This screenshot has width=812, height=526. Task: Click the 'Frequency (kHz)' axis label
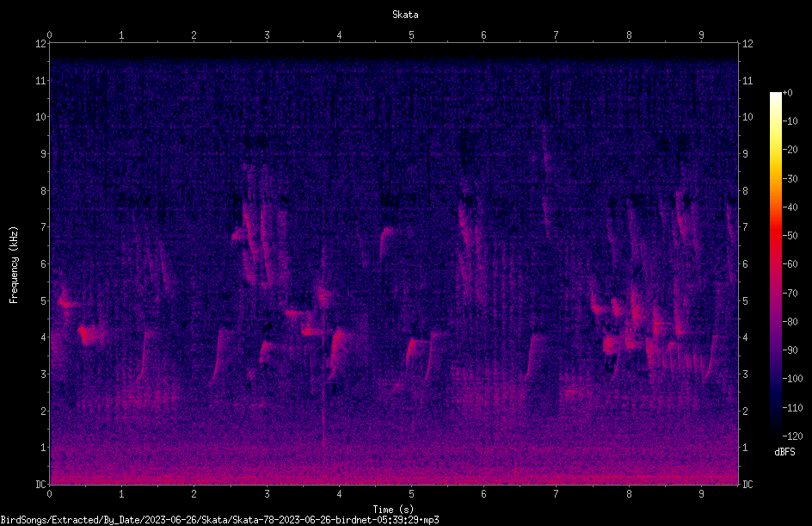(14, 265)
